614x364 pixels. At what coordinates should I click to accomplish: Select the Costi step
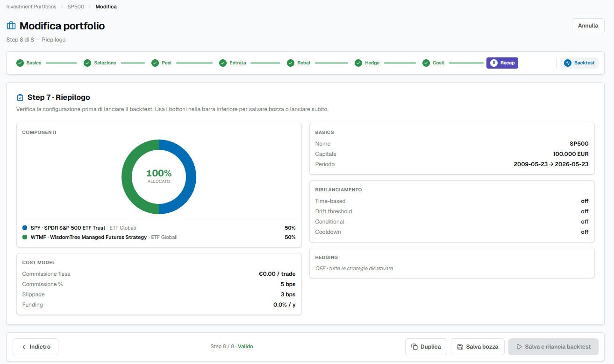tap(434, 63)
